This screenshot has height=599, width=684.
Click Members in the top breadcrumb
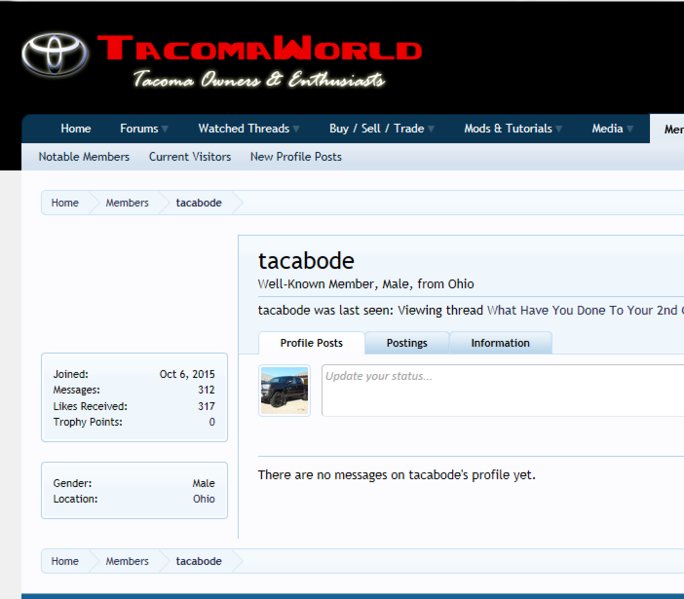coord(127,203)
